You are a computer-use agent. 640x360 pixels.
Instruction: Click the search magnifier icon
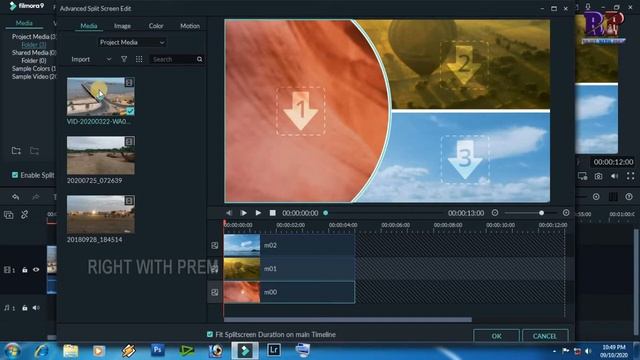[x=200, y=59]
